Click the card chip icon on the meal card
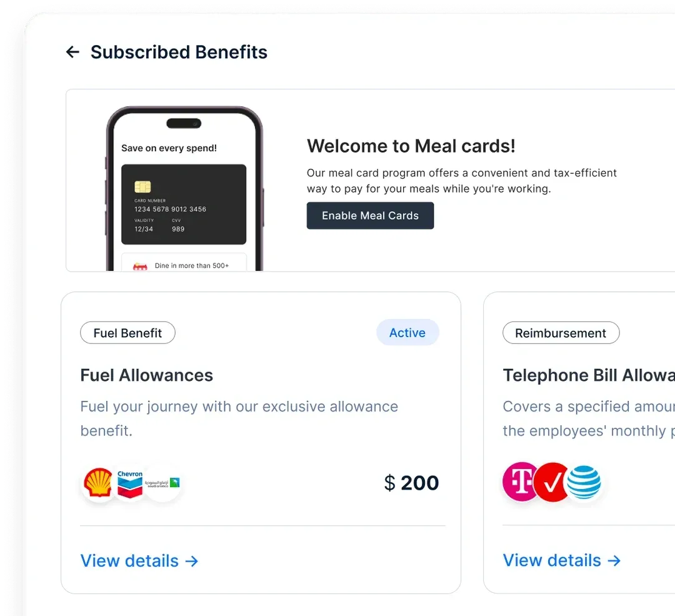 click(x=142, y=186)
